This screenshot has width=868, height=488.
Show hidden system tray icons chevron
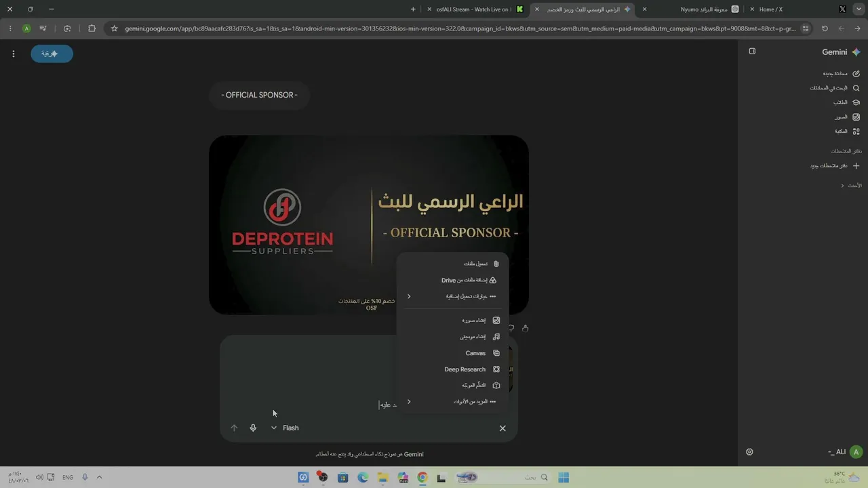click(x=99, y=477)
